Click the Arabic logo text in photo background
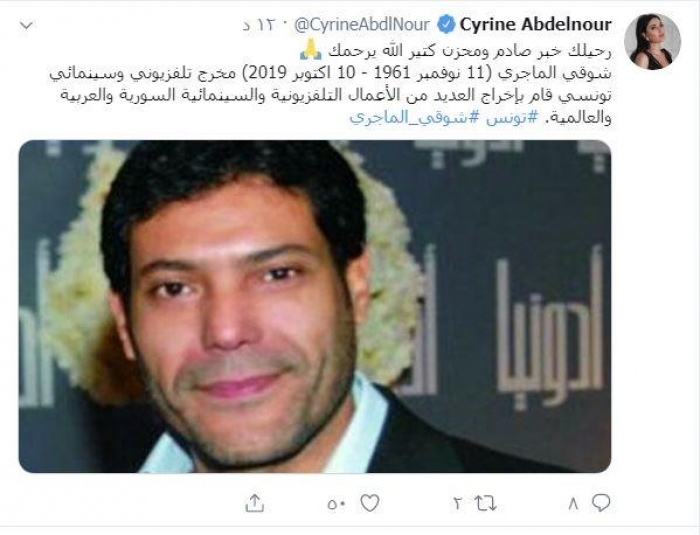This screenshot has height=535, width=700. click(550, 330)
